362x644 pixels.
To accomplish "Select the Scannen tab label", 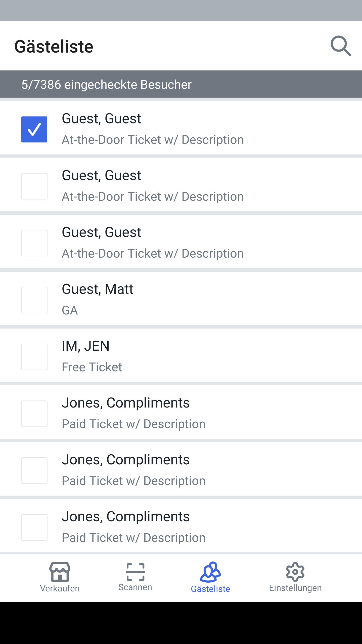I will click(x=135, y=587).
